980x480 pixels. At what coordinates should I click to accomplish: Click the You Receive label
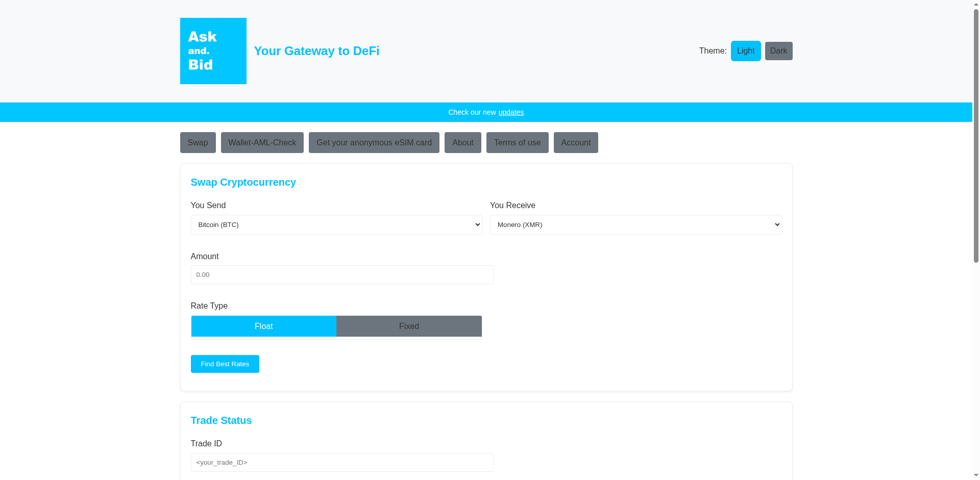512,206
